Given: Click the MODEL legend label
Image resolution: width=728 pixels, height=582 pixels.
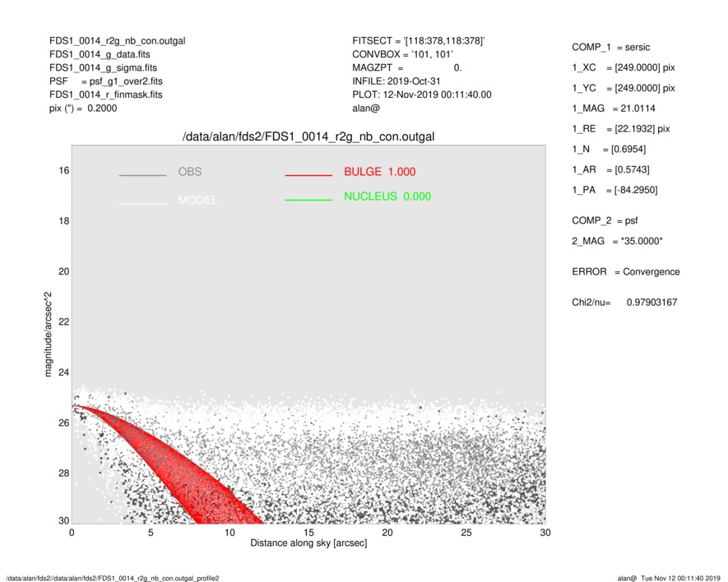Looking at the screenshot, I should tap(197, 200).
